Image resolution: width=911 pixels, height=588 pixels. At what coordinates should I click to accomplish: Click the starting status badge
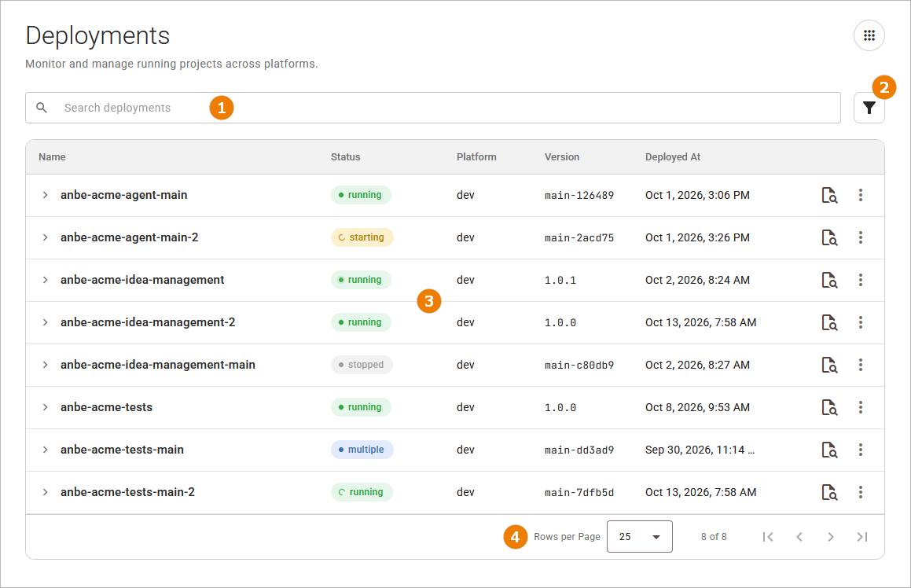(x=362, y=237)
